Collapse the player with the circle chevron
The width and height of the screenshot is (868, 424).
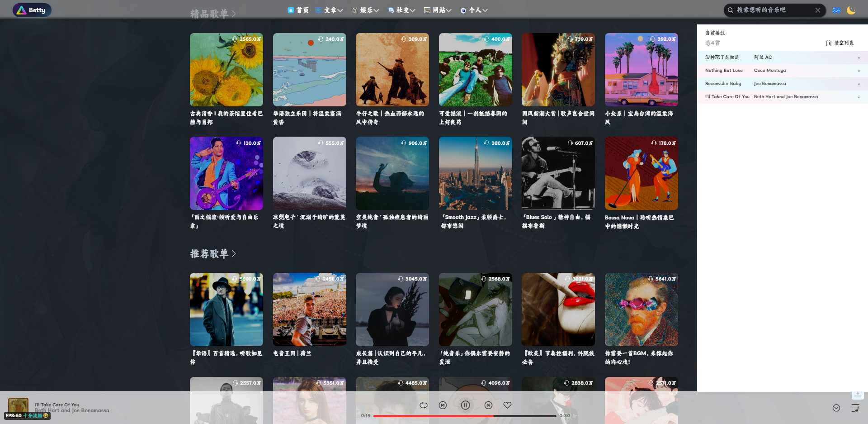(x=836, y=408)
